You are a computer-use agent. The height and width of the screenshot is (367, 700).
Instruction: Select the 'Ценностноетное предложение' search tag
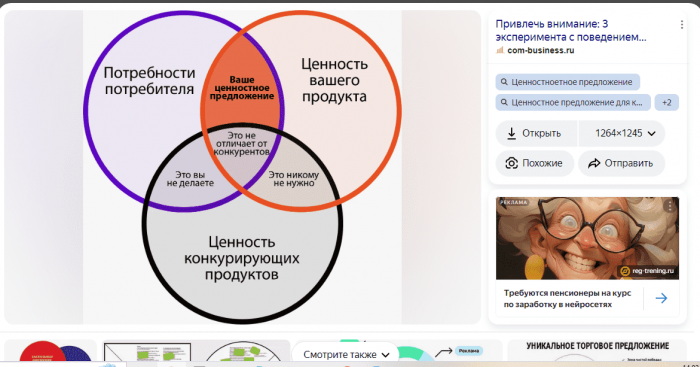click(x=567, y=82)
